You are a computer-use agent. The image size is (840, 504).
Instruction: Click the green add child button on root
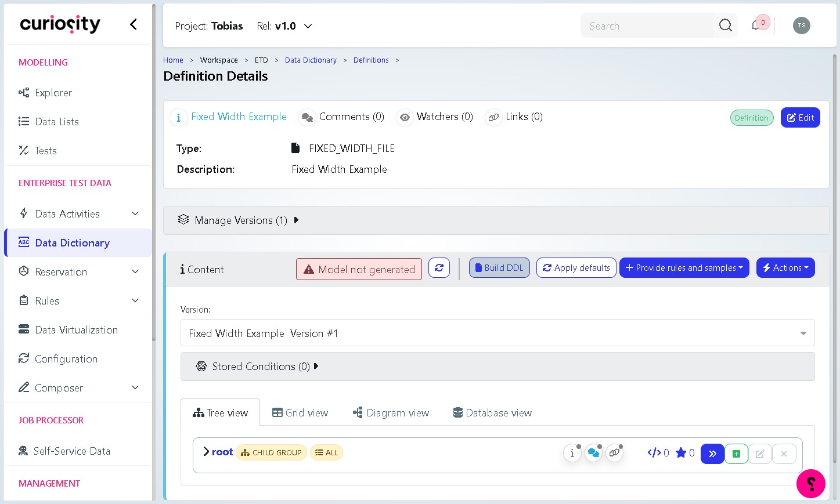click(736, 454)
